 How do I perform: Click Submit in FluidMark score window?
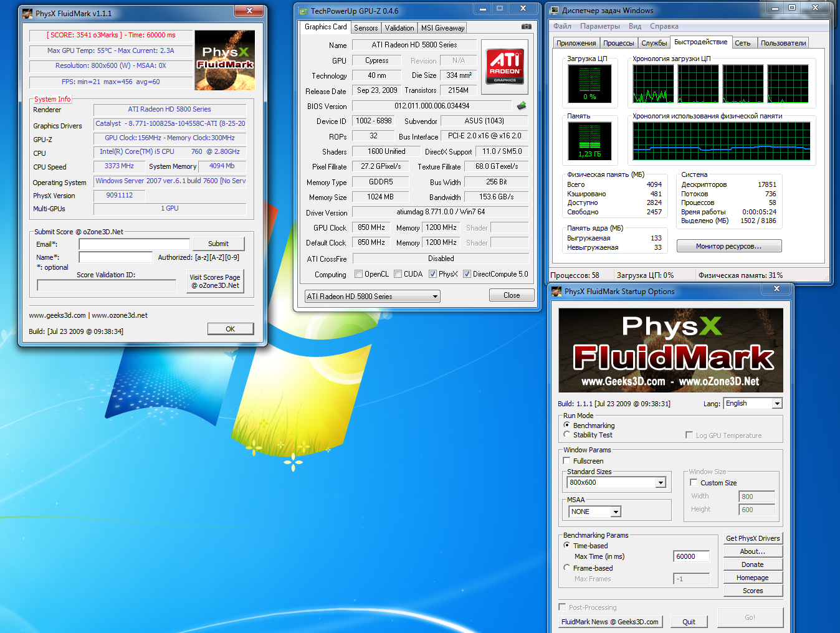click(218, 244)
